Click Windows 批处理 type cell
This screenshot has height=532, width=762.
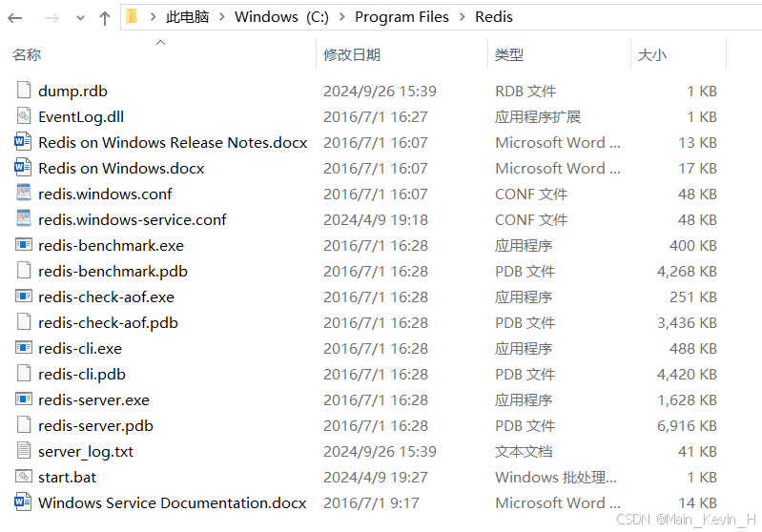(556, 478)
